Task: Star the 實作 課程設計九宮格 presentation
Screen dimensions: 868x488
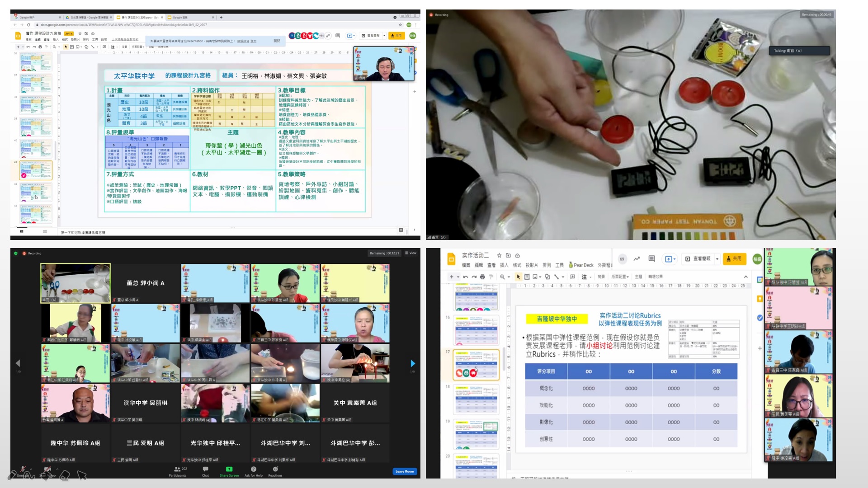Action: click(x=80, y=33)
